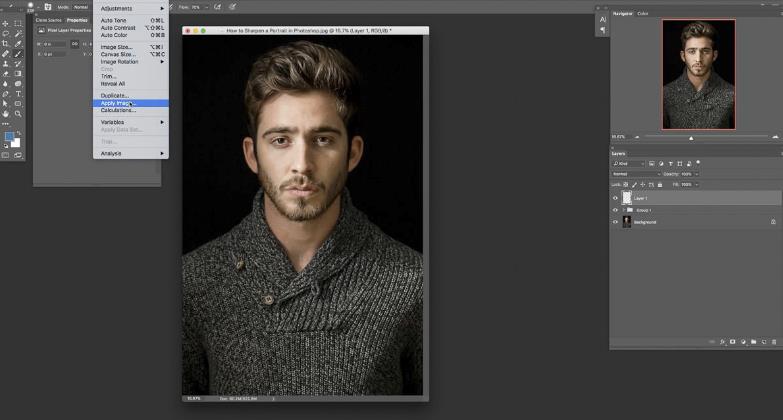
Task: Click the foreground color swatch
Action: pos(9,136)
